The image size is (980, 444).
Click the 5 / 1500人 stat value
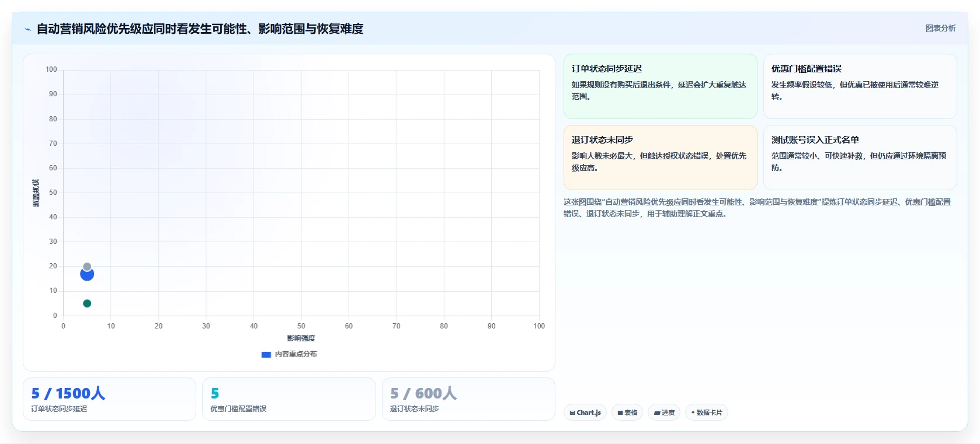[68, 393]
